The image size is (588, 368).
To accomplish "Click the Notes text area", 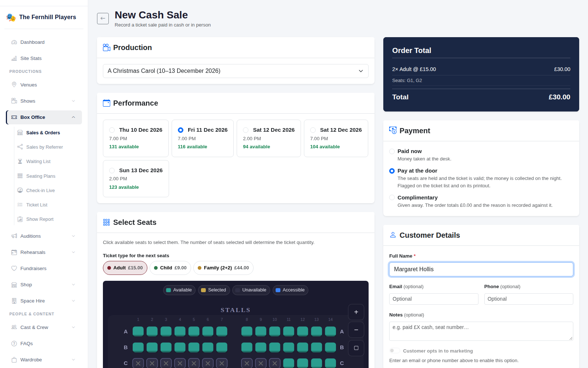I will click(x=481, y=331).
